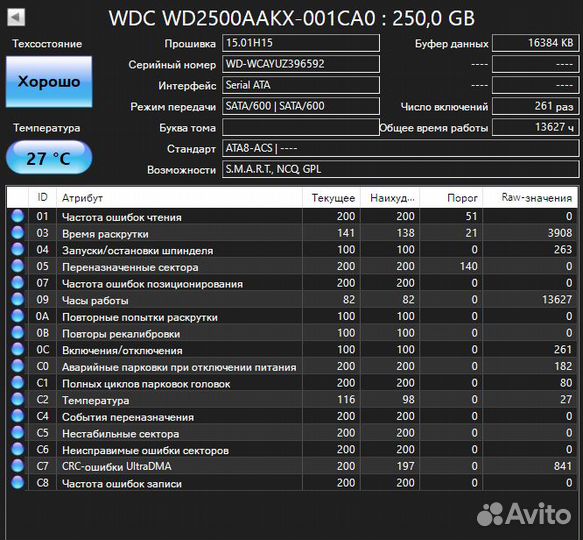583x540 pixels.
Task: Click the status orb for attribute C2
Action: click(x=17, y=399)
